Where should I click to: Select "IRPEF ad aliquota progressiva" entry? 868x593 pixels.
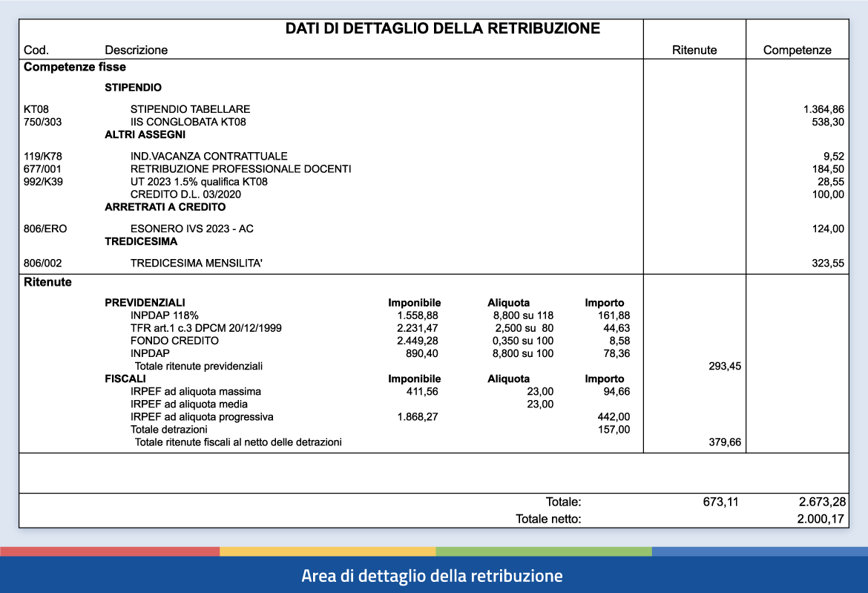coord(202,416)
